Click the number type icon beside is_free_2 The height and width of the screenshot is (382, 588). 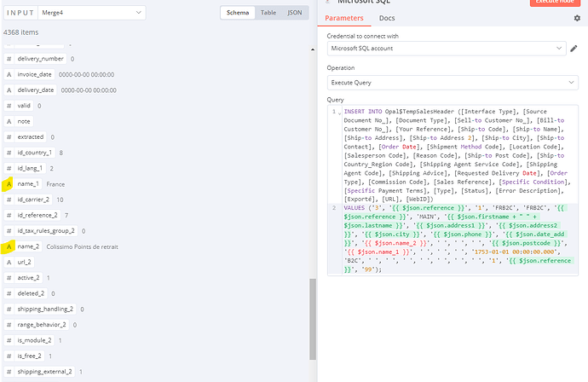(x=9, y=356)
